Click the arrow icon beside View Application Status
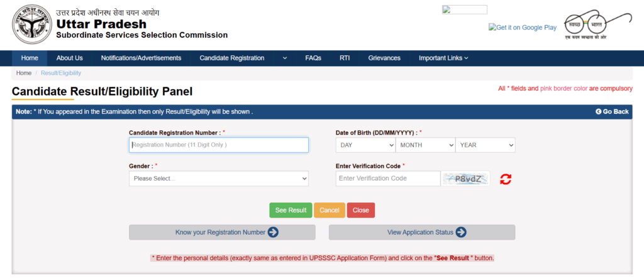644x278 pixels. [x=461, y=232]
